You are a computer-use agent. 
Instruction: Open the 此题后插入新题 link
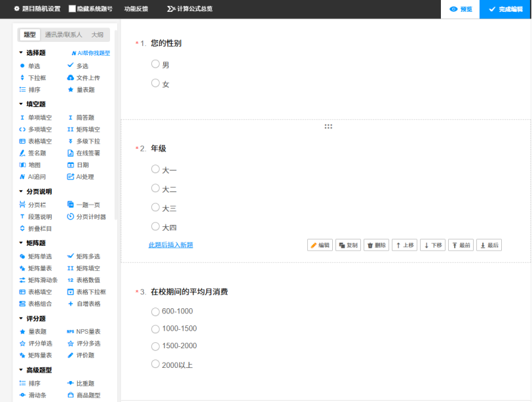point(170,245)
